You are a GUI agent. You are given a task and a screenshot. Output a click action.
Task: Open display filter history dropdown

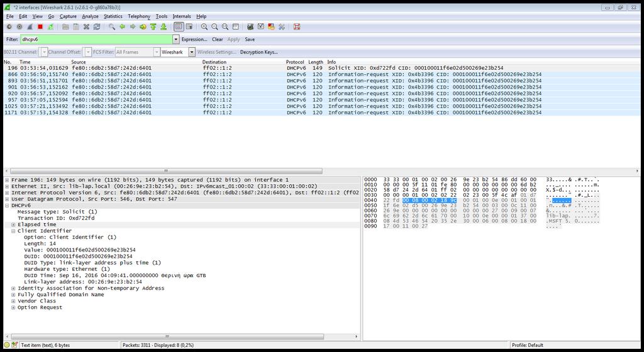(x=176, y=40)
